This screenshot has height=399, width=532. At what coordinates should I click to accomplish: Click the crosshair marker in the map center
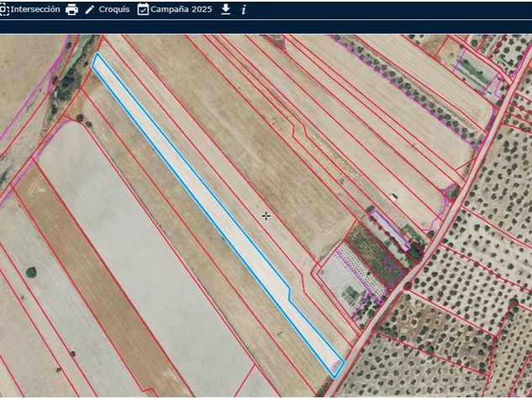click(266, 216)
